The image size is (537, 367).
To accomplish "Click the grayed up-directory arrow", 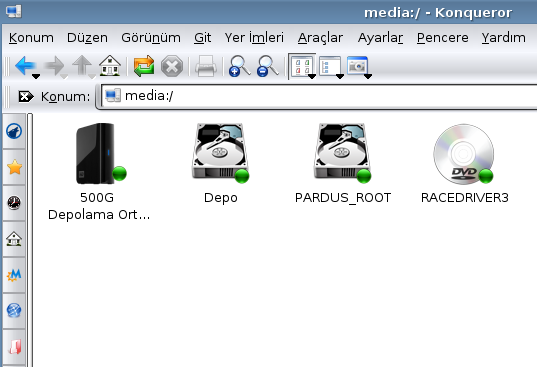I will 82,65.
